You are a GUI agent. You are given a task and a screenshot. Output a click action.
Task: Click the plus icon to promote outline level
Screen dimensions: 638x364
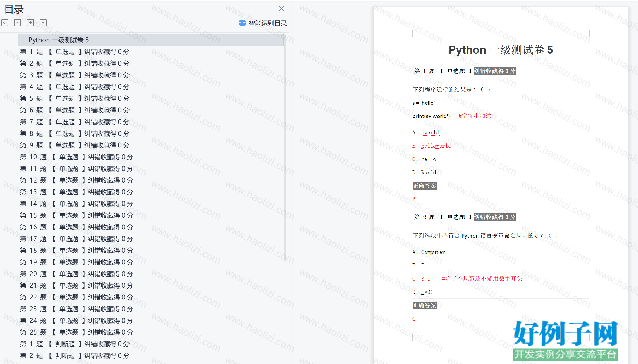(x=30, y=23)
